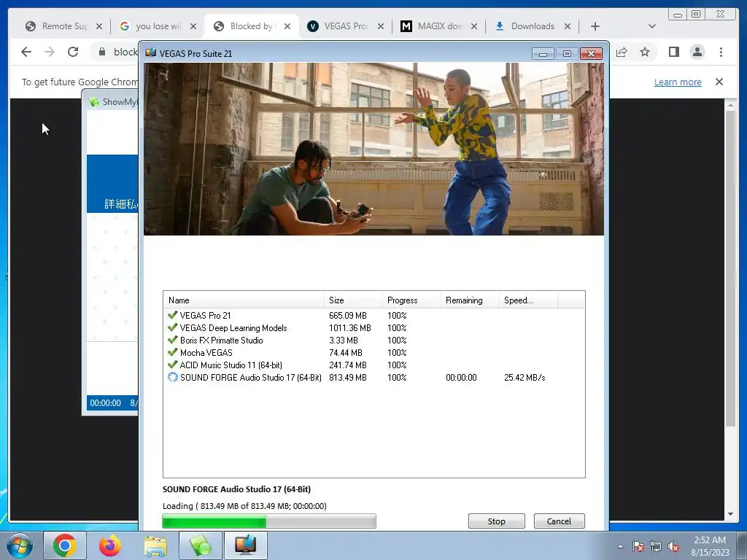Click the taskbar clock showing 2:52 AM
Image resolution: width=747 pixels, height=560 pixels.
(710, 546)
